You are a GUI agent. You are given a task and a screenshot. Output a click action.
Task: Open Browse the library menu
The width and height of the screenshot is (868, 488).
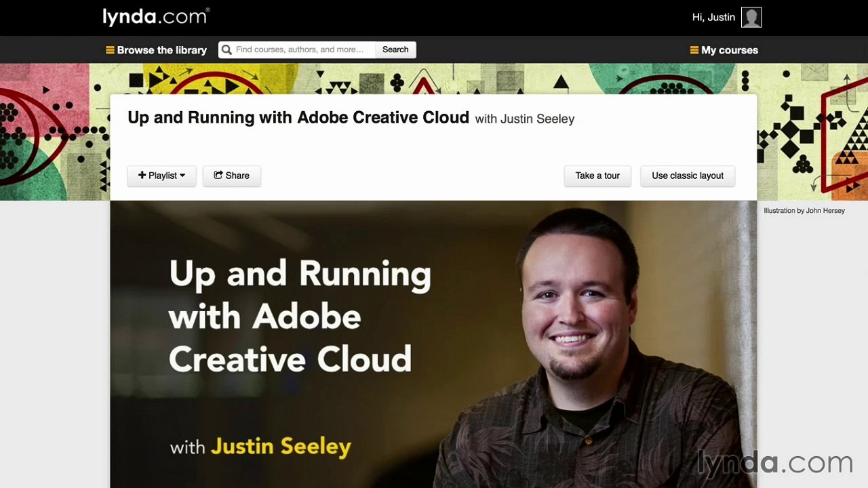click(x=157, y=50)
